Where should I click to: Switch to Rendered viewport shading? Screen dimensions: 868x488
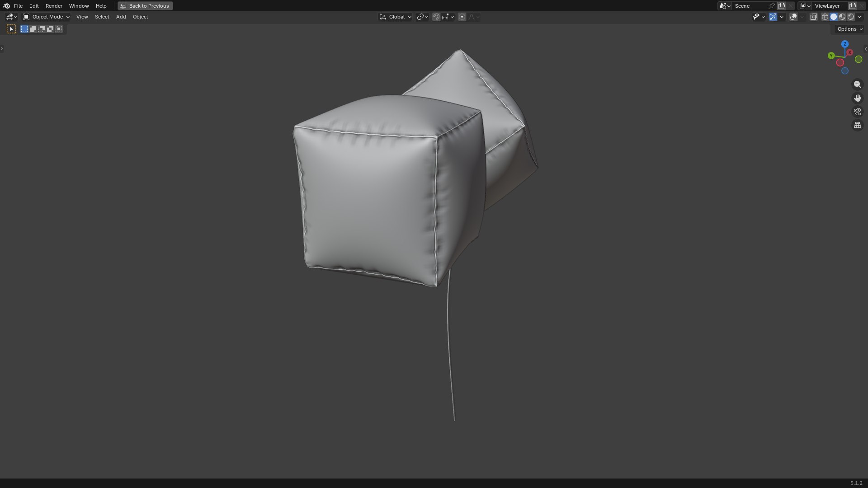pos(851,17)
